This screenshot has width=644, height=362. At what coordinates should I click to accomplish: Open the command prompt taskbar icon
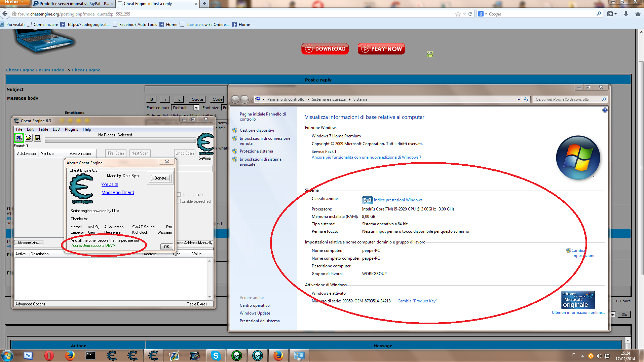90,355
